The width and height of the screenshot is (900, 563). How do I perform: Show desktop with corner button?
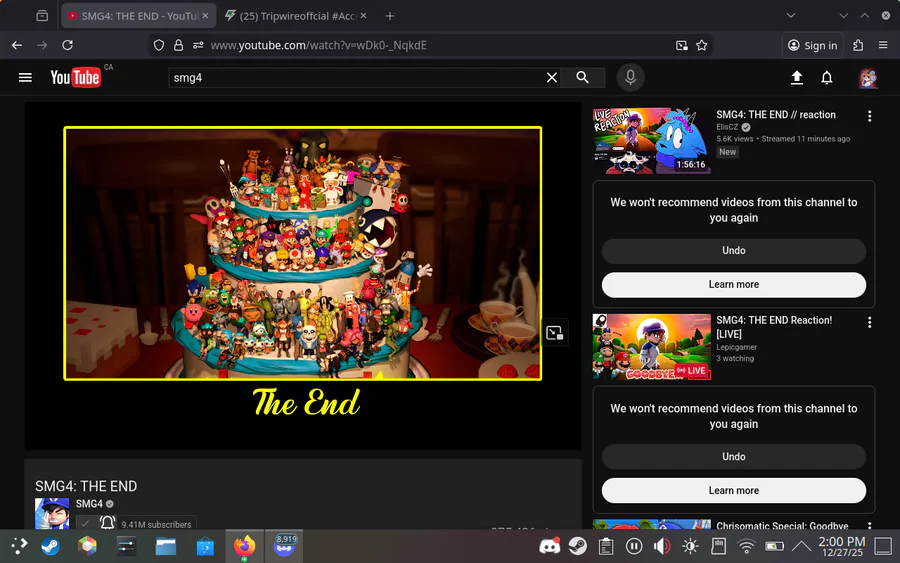[x=883, y=546]
